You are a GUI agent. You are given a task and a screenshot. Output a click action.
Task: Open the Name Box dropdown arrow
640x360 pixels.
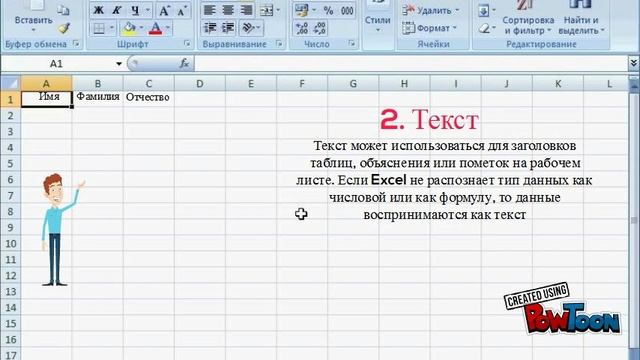point(119,64)
